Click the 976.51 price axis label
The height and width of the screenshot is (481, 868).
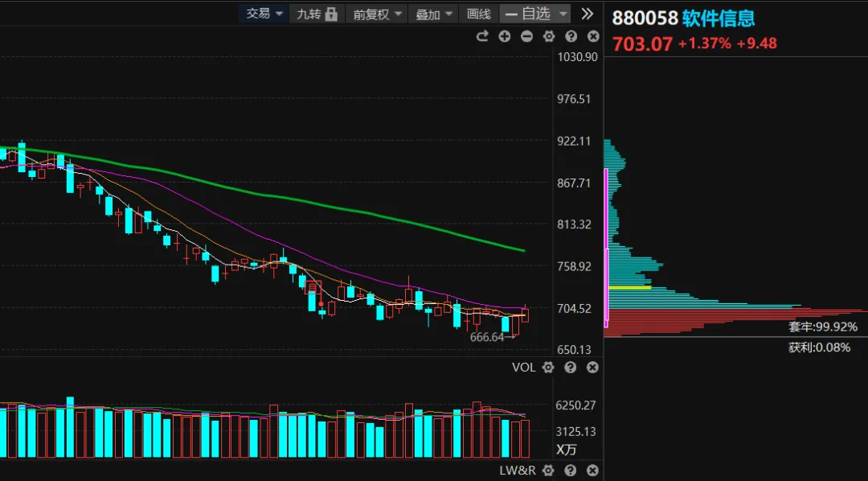(x=575, y=99)
